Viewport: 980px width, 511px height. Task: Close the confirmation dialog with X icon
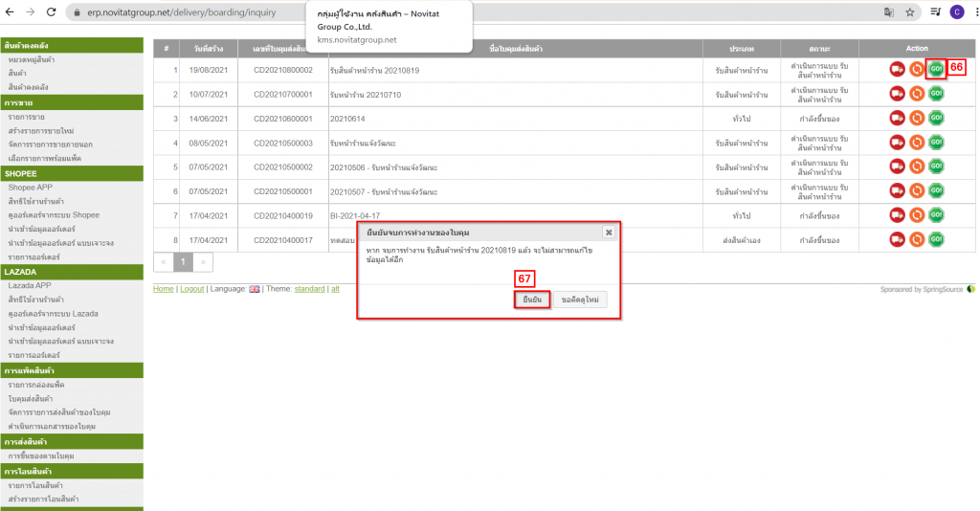click(608, 232)
